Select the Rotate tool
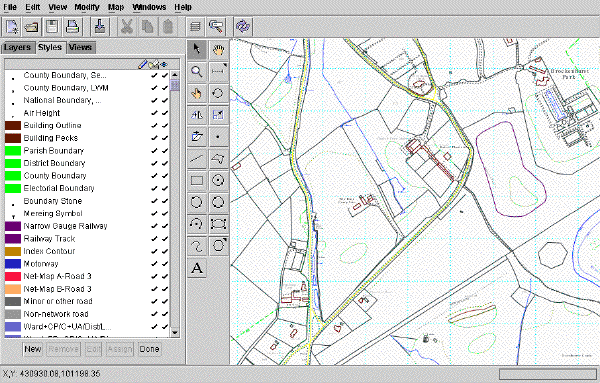The image size is (600, 383). coord(218,93)
